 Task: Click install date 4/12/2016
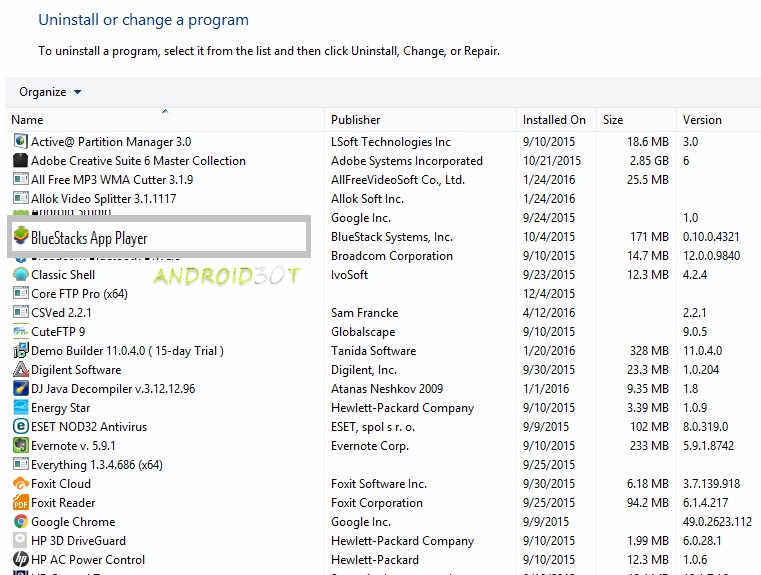coord(549,312)
